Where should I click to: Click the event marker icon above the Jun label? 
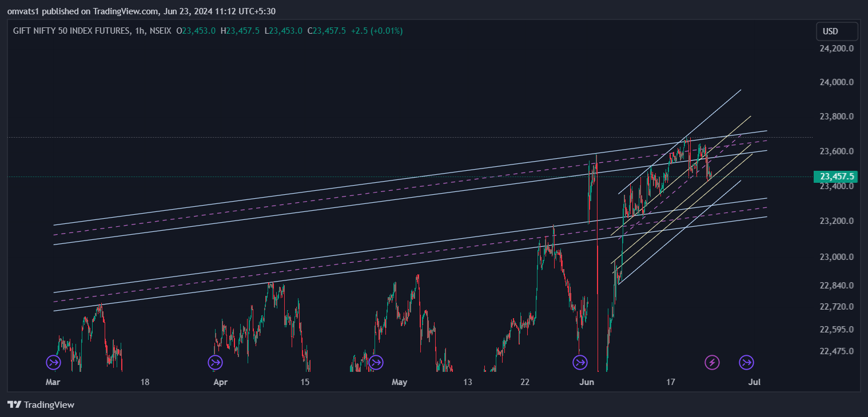pyautogui.click(x=580, y=362)
